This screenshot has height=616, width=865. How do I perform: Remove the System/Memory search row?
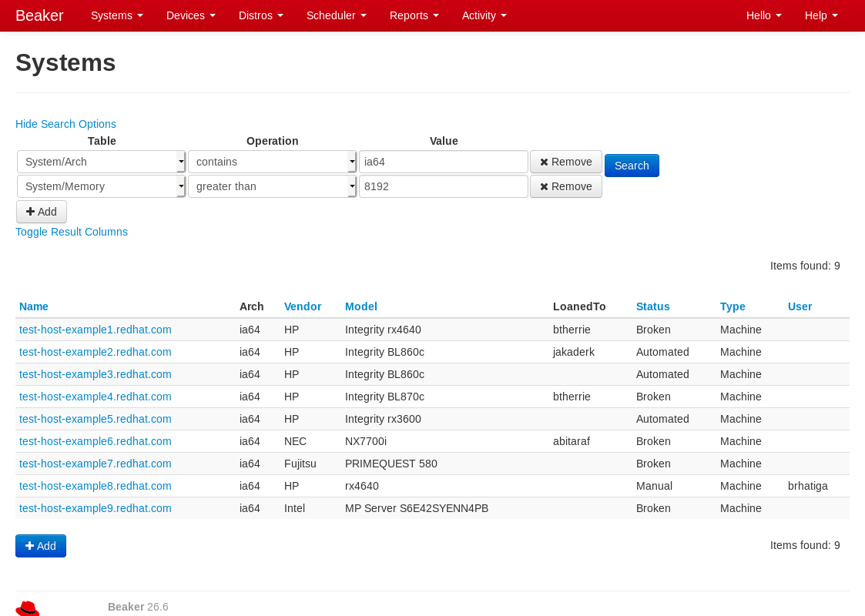566,186
